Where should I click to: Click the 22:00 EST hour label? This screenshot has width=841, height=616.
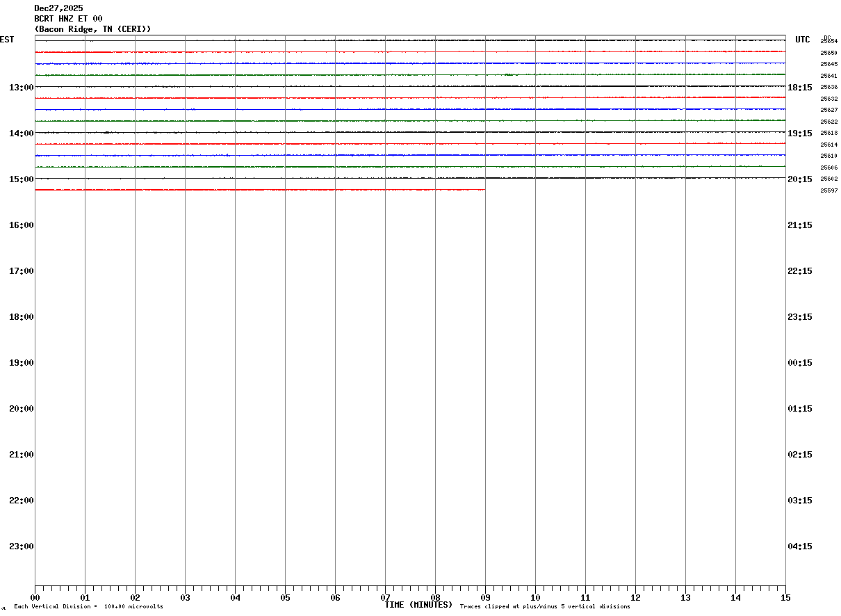click(x=22, y=500)
